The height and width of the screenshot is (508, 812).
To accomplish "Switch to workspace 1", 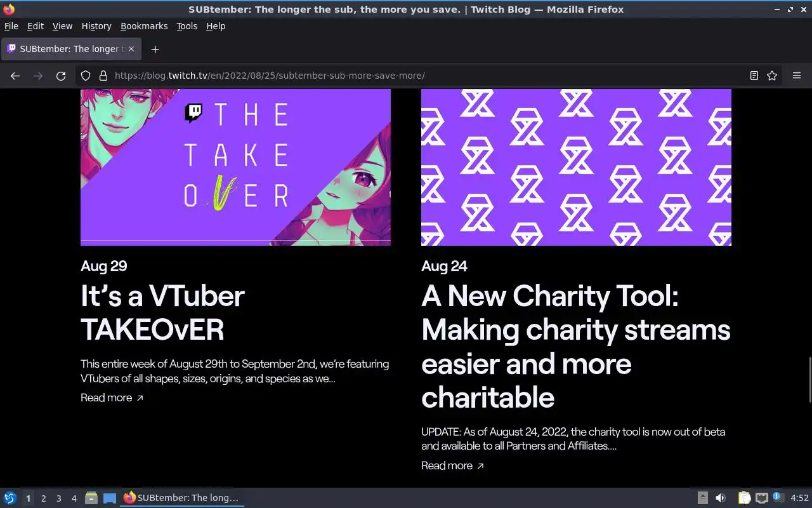I will click(x=28, y=498).
